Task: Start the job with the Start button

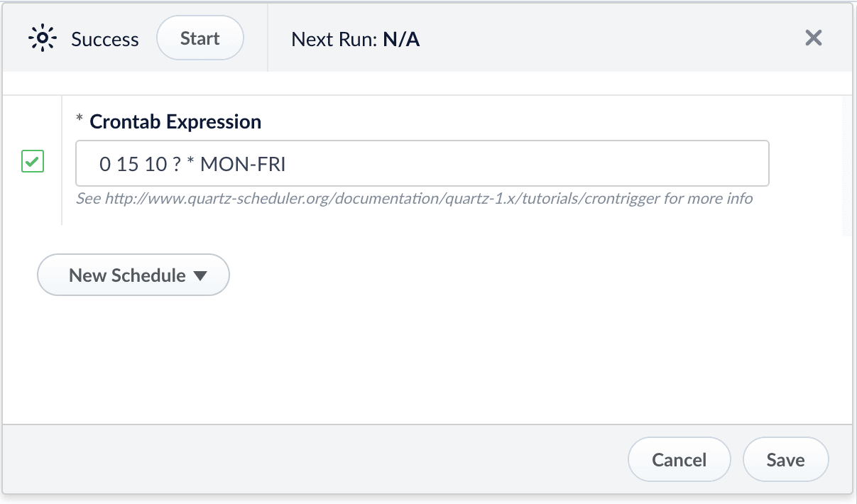Action: tap(200, 38)
